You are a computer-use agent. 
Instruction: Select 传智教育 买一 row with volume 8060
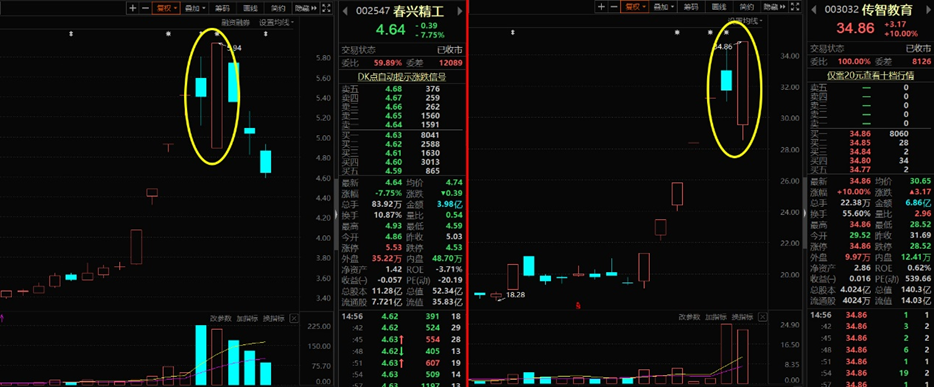(871, 135)
